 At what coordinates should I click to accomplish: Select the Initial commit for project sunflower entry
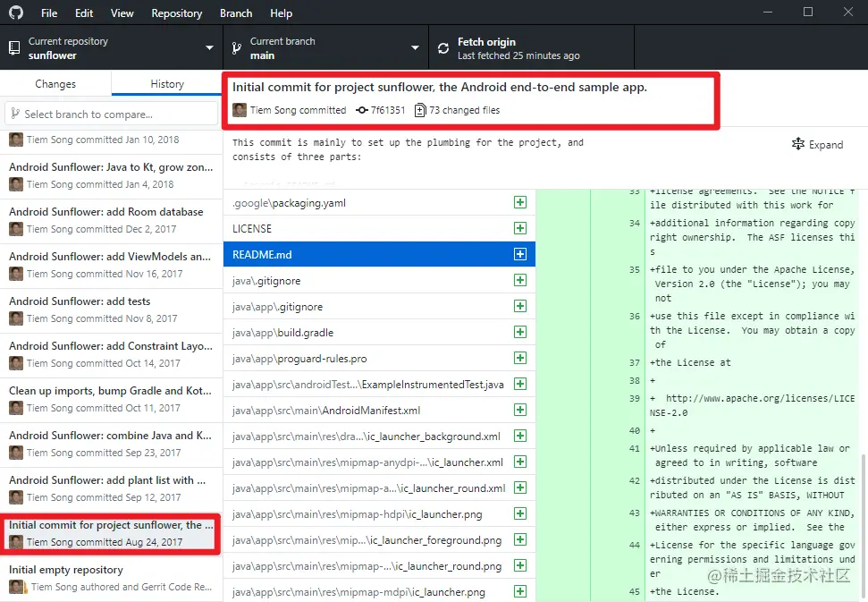click(111, 534)
